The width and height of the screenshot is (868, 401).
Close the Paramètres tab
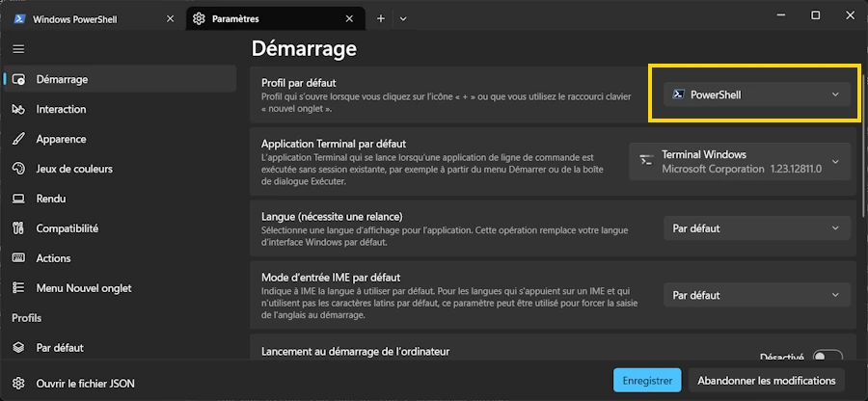pyautogui.click(x=349, y=18)
